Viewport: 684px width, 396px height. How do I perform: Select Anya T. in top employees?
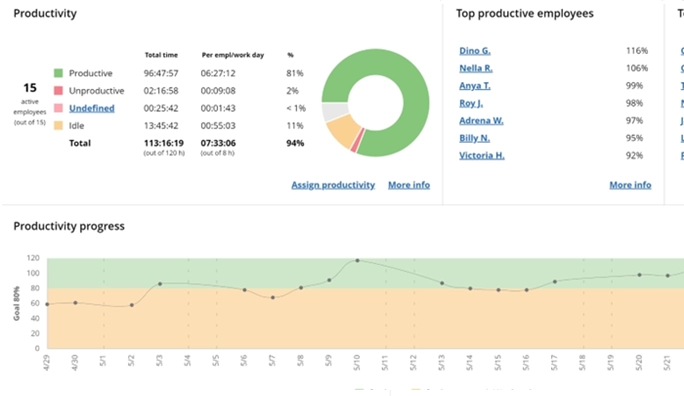click(x=475, y=85)
